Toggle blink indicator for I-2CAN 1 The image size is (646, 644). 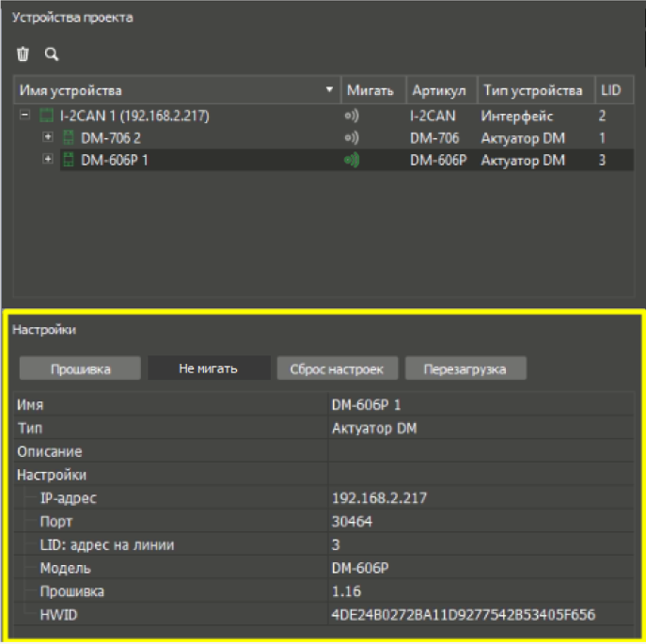352,118
